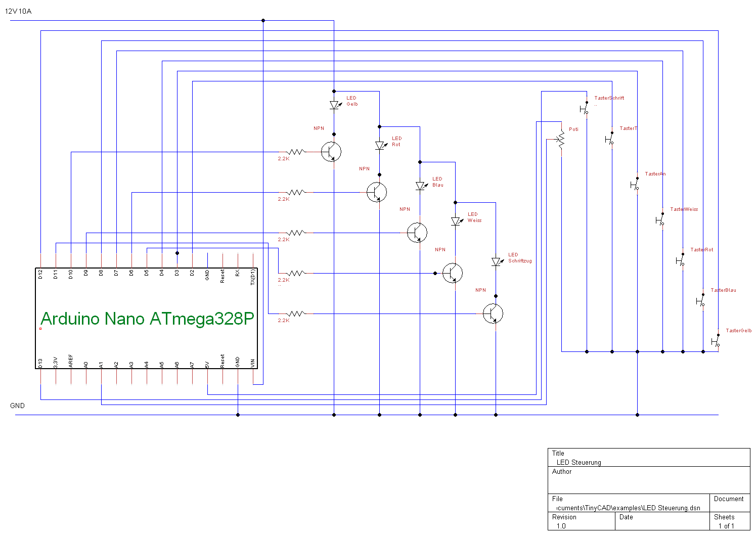Click the A7 pin label
This screenshot has height=536, width=756.
[x=192, y=364]
